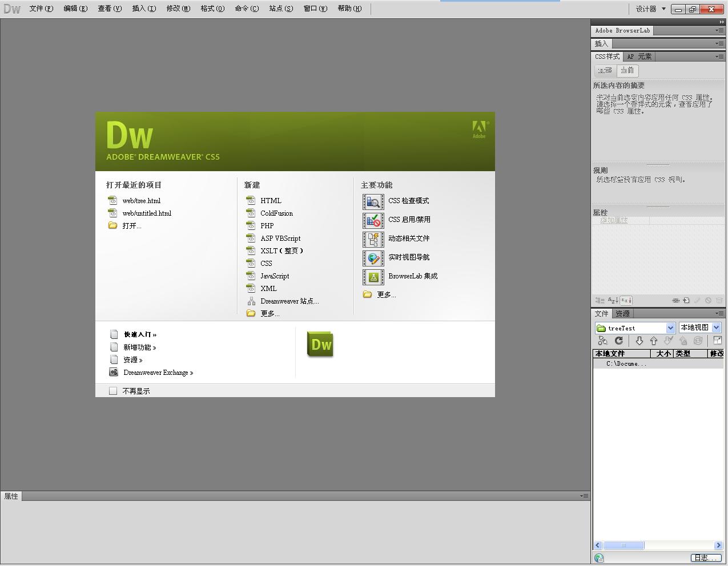Click Show category view icon in CSS panel

600,300
